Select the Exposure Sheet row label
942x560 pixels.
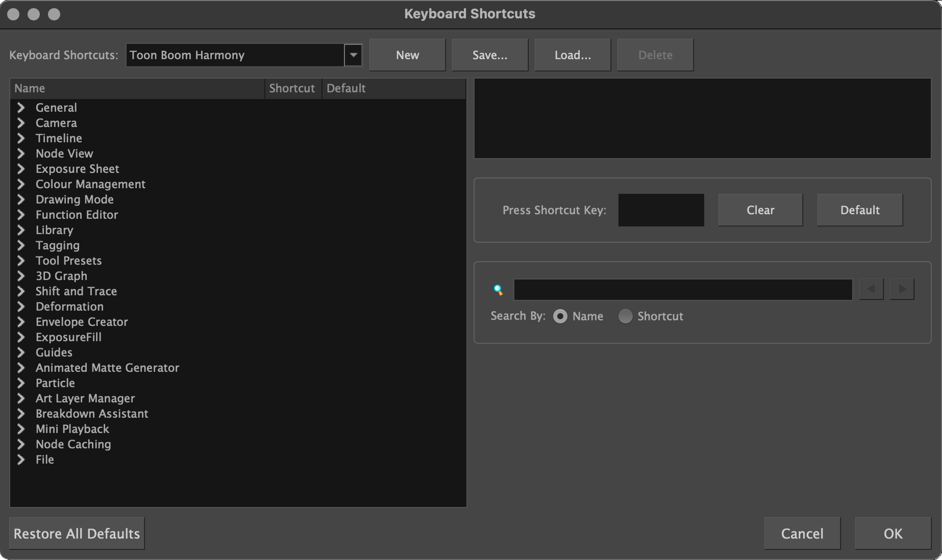click(77, 169)
